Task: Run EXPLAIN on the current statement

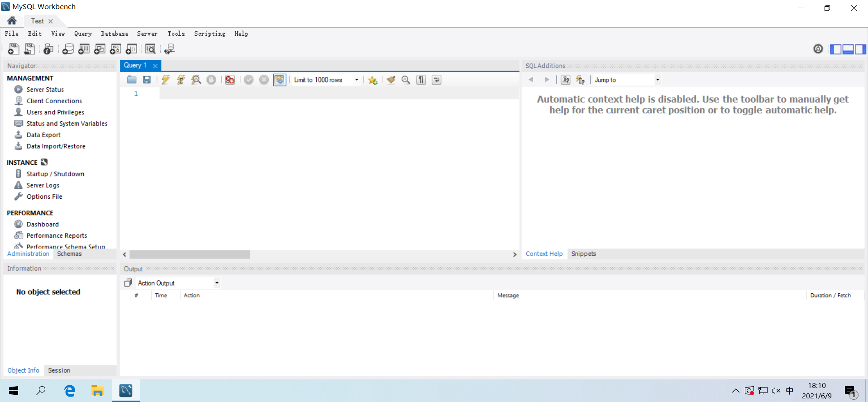Action: [x=196, y=80]
